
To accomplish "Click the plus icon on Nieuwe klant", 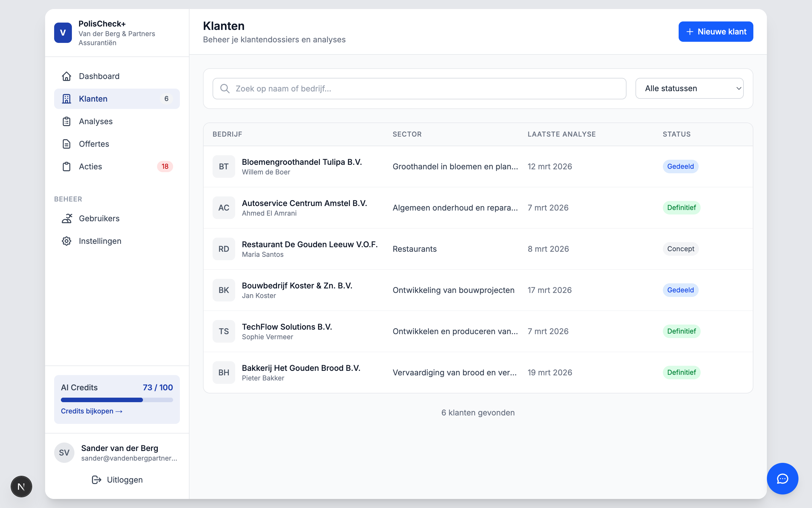I will (690, 32).
